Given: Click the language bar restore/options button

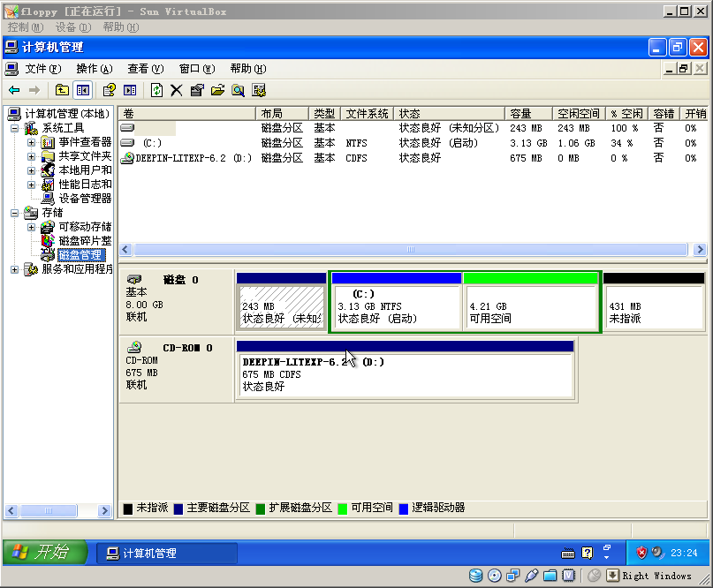Looking at the screenshot, I should (607, 548).
